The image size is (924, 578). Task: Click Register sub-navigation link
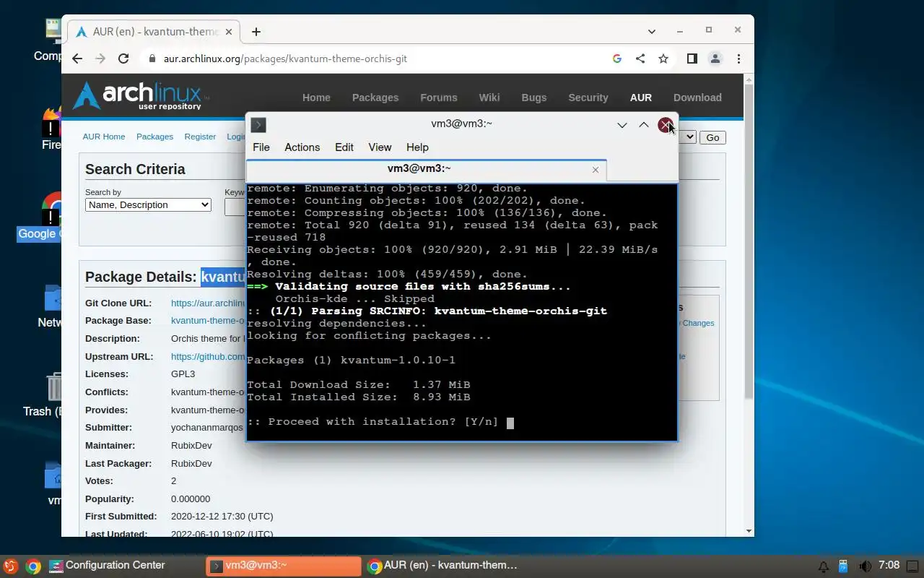pos(200,137)
